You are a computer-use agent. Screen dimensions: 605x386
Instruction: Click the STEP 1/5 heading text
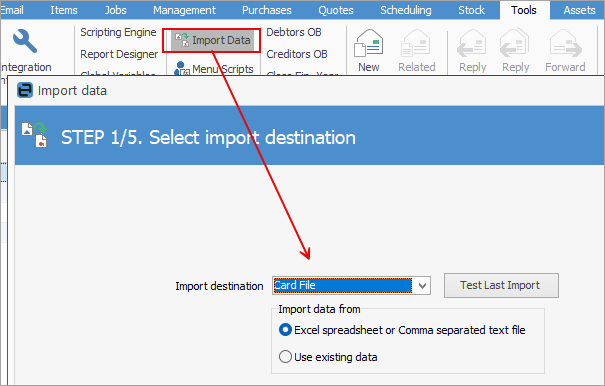(208, 137)
